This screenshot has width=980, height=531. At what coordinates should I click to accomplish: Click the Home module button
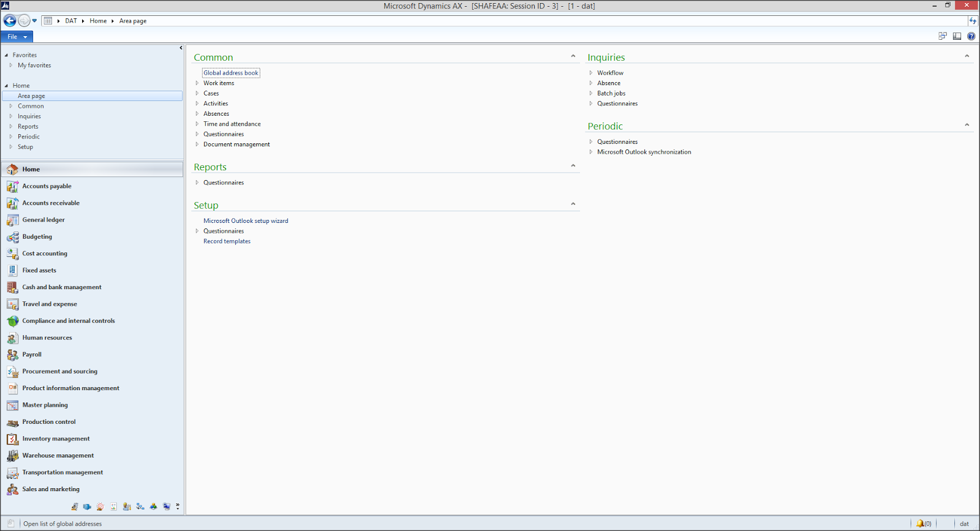(x=92, y=169)
